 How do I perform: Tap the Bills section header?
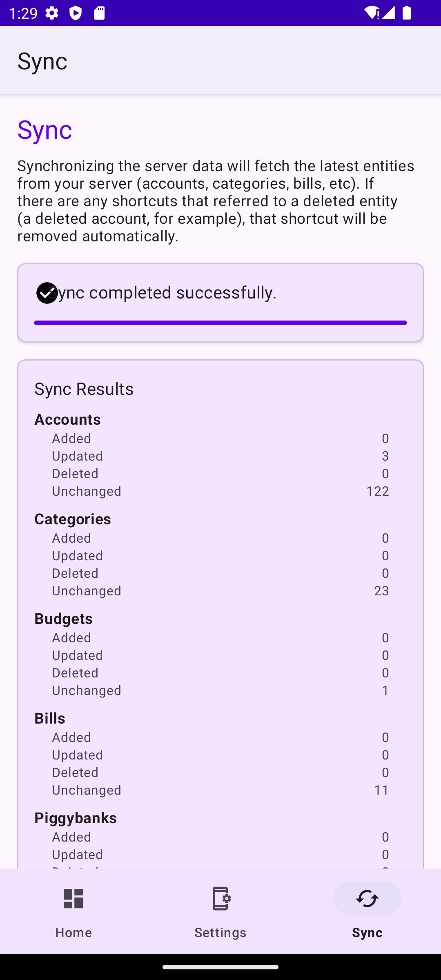(x=50, y=718)
